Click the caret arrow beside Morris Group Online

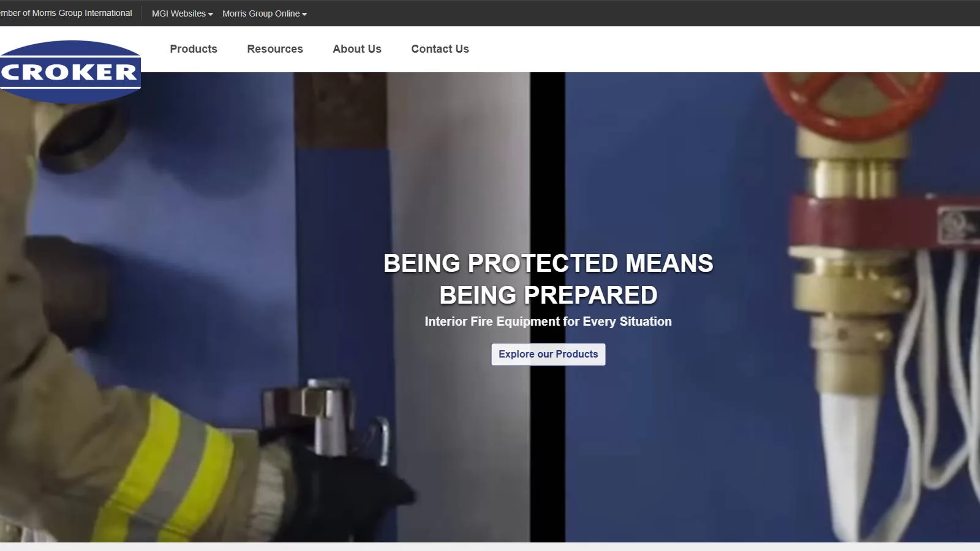(304, 14)
